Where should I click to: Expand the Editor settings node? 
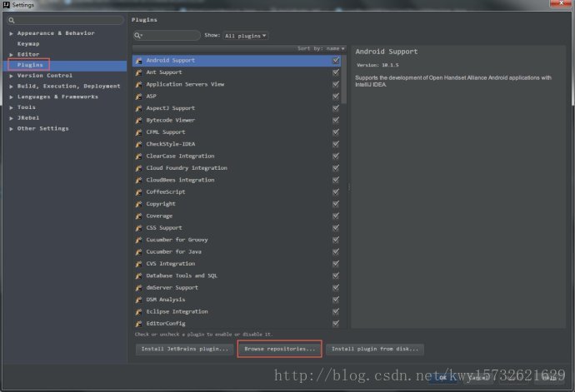[x=12, y=55]
